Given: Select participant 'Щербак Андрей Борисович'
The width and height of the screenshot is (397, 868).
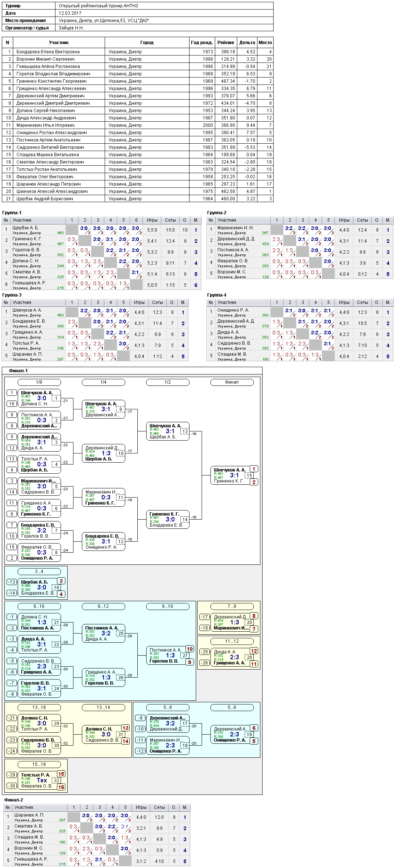Looking at the screenshot, I should (45, 199).
